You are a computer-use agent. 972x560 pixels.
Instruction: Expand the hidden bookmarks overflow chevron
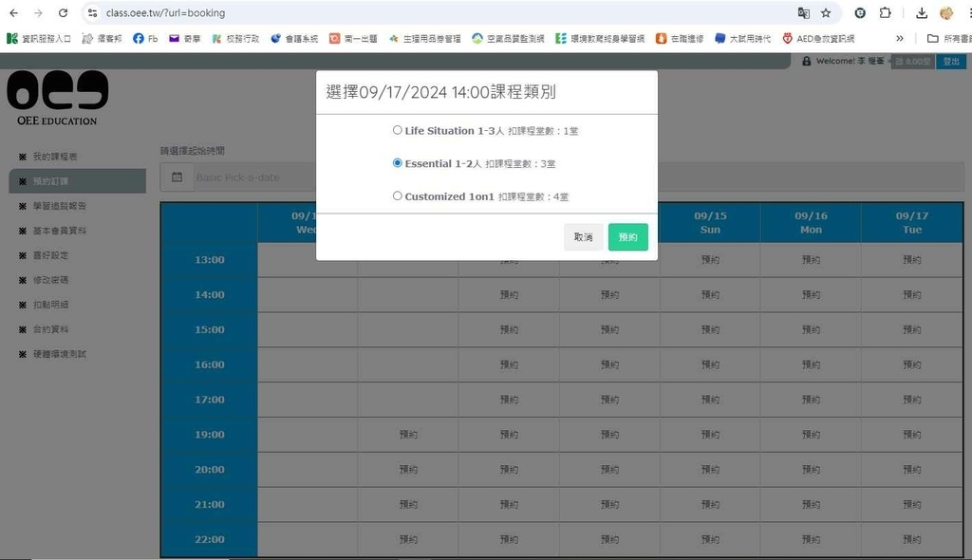[900, 39]
